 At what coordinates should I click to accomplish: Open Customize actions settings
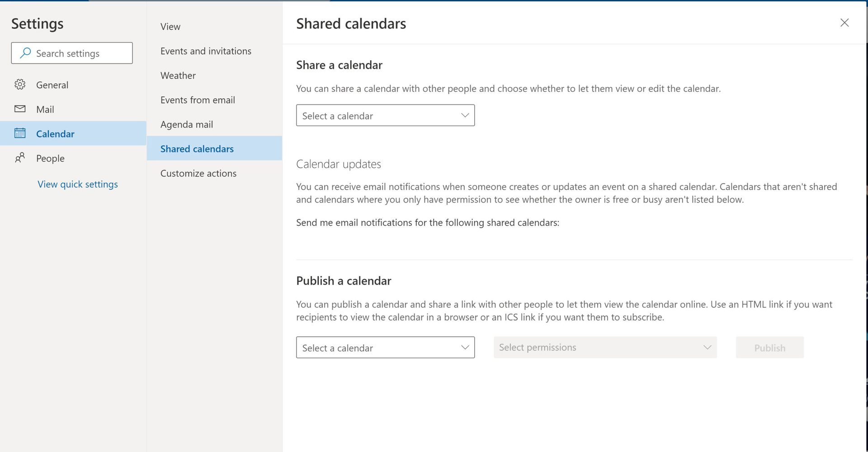click(198, 173)
